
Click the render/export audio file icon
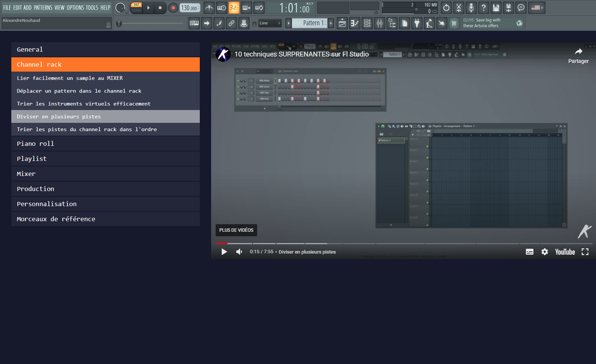pos(509,8)
